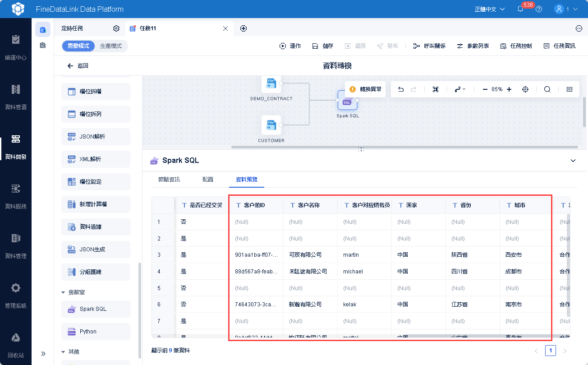Switch to the 資料預覽 tab

[x=247, y=180]
